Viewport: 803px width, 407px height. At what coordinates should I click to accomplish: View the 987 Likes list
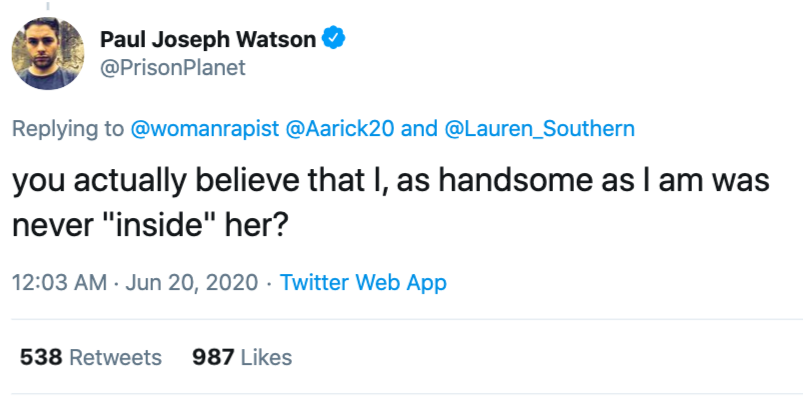point(241,357)
